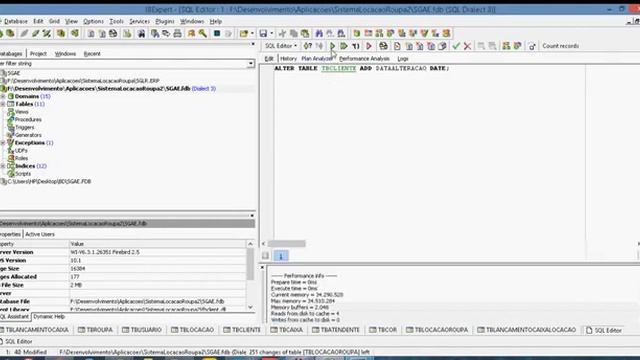
Task: Open the Help menu
Action: point(216,21)
